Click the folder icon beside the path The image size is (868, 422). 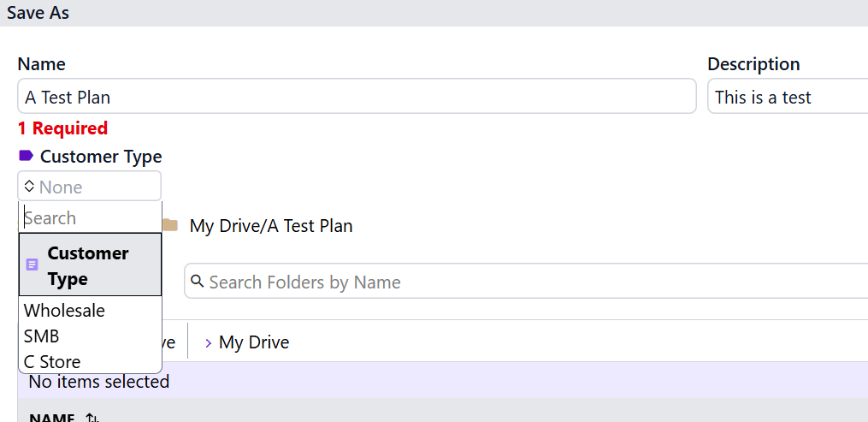click(x=170, y=226)
